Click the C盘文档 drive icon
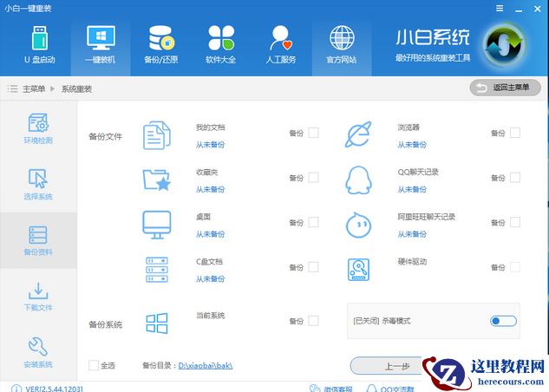Viewport: 549px width, 392px height. [156, 270]
